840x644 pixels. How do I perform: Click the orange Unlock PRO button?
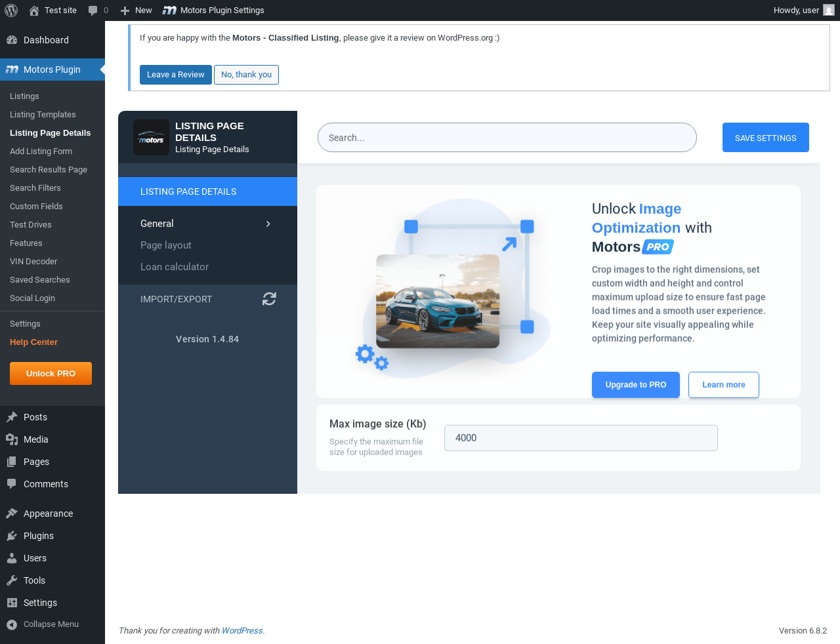pos(51,374)
